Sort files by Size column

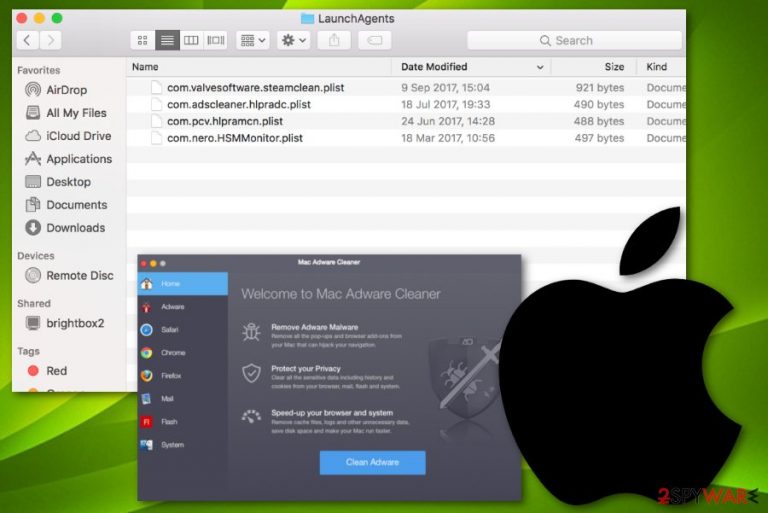pyautogui.click(x=594, y=67)
